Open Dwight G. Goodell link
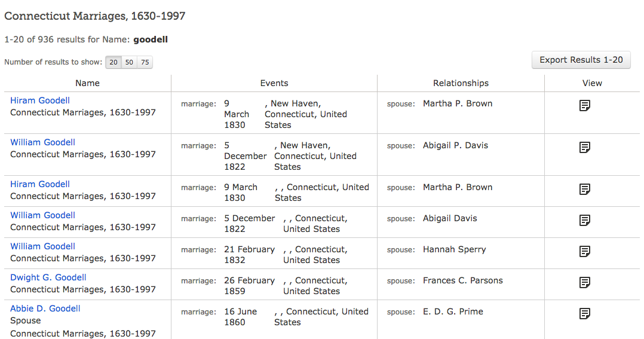 click(x=48, y=277)
